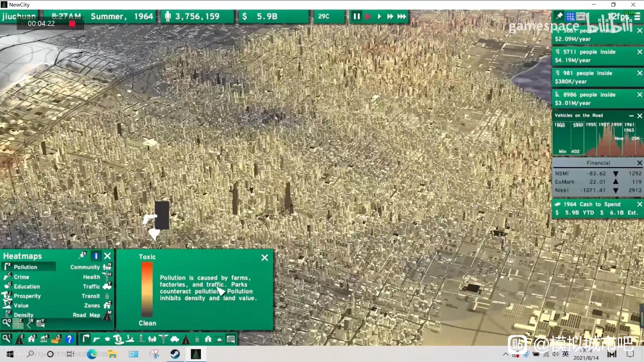Close the Financial panel
This screenshot has width=644, height=362.
[x=639, y=163]
